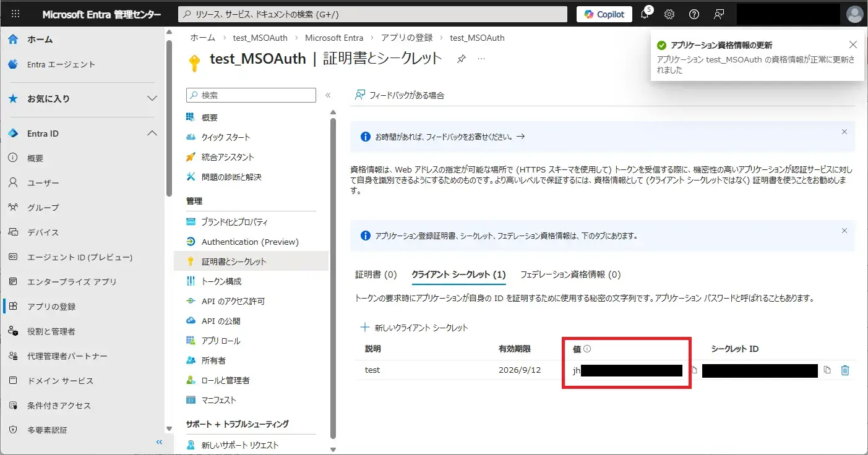Viewport: 868px width, 455px height.
Task: Copy the client secret value
Action: pos(694,370)
